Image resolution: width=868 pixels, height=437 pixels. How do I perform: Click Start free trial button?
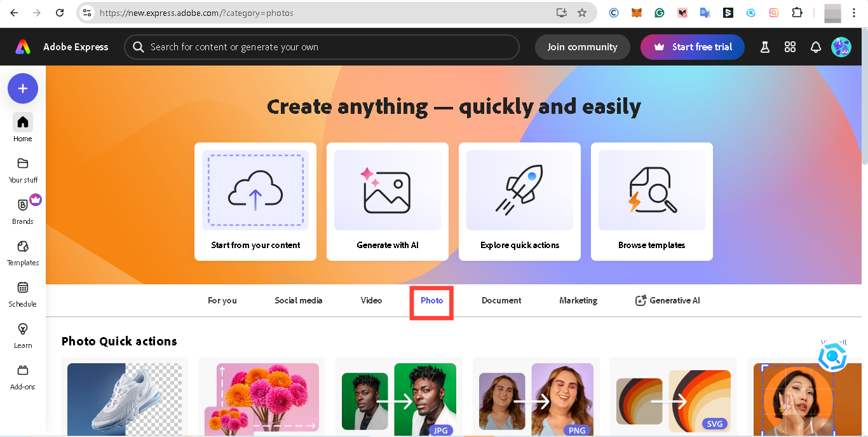(693, 47)
